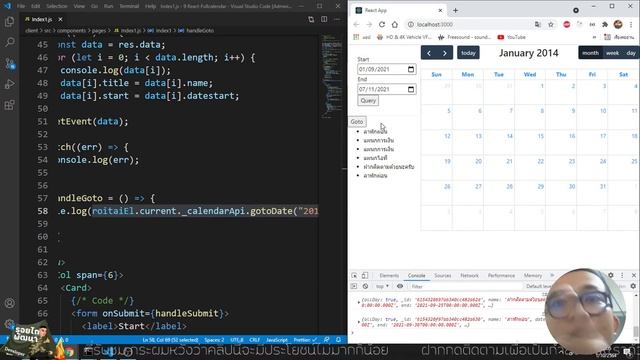Open the YouTube bookmark
The width and height of the screenshot is (640, 360).
pyautogui.click(x=511, y=37)
